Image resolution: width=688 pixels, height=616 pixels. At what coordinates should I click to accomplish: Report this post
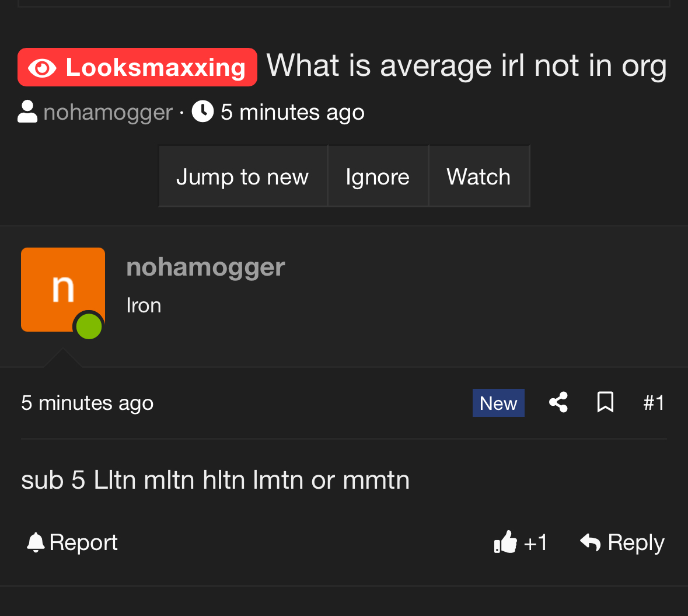point(72,542)
